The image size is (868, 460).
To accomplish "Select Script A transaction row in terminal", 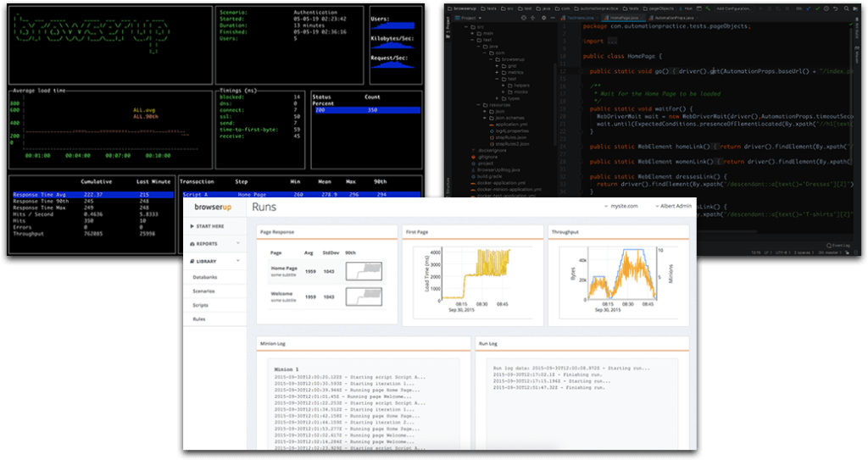I will tap(301, 195).
